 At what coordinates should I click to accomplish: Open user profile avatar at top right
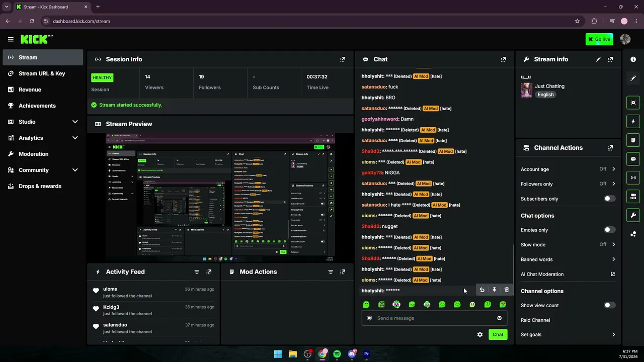click(625, 39)
